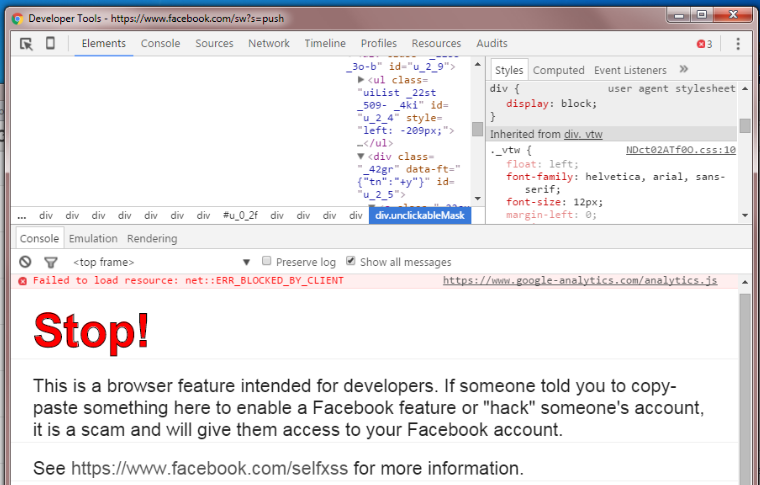Go to the Timeline panel
760x485 pixels.
325,44
